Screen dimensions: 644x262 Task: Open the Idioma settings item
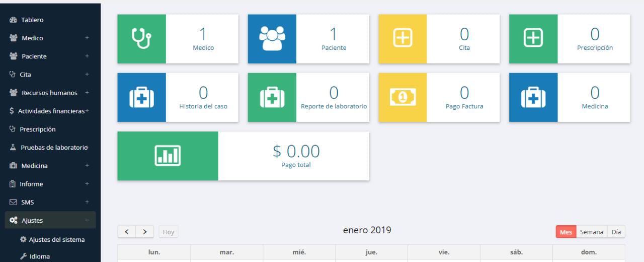pos(39,256)
